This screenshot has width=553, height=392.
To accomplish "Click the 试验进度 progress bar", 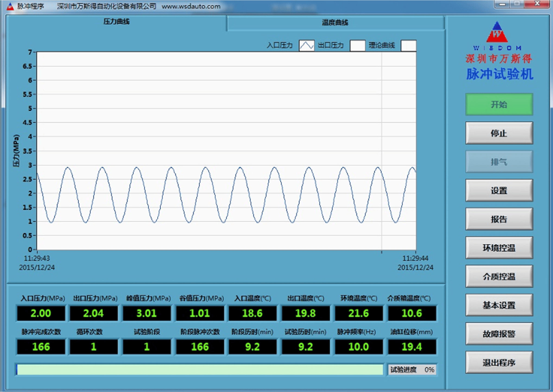I will pos(199,370).
